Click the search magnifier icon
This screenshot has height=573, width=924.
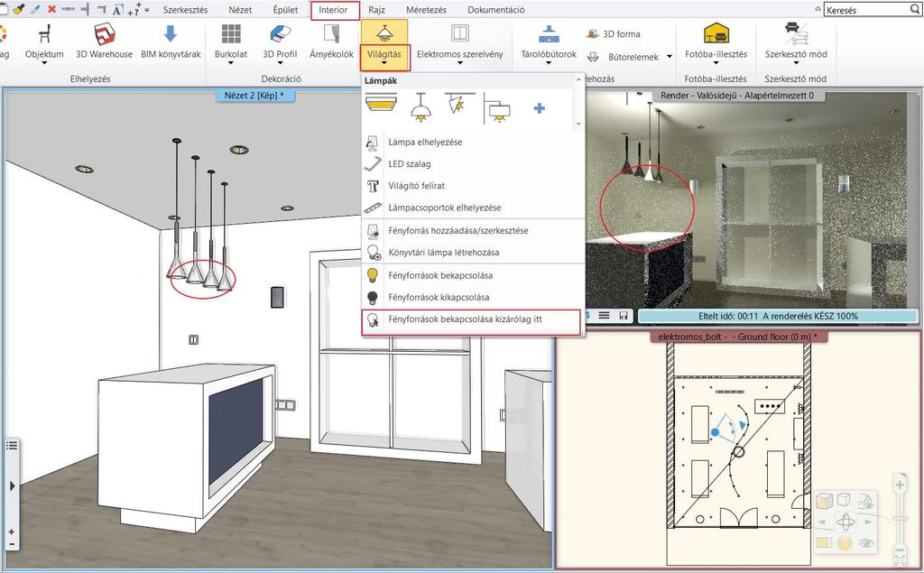(x=915, y=9)
